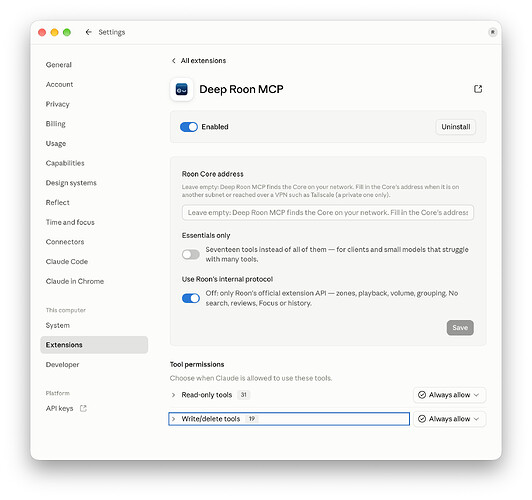Click the Deep Roon MCP app icon
The height and width of the screenshot is (500, 532).
point(182,90)
